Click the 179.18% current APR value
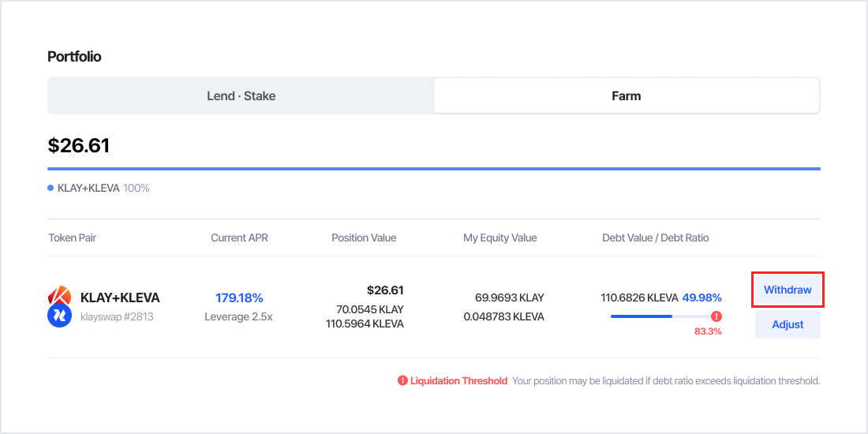The height and width of the screenshot is (434, 868). click(239, 297)
